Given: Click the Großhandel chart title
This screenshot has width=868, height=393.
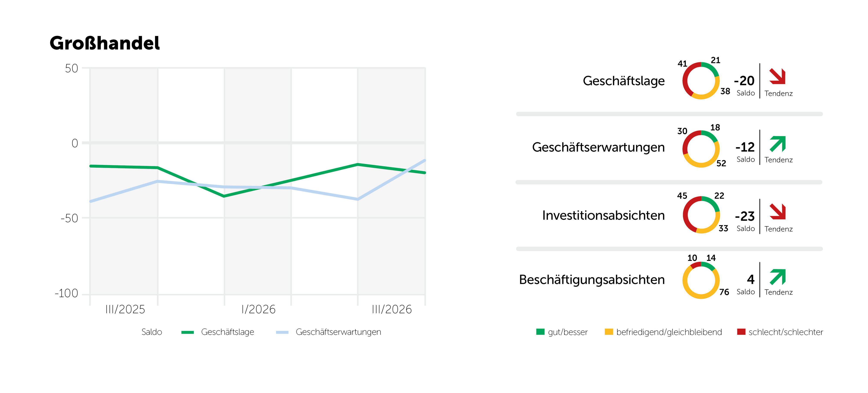Looking at the screenshot, I should point(104,43).
